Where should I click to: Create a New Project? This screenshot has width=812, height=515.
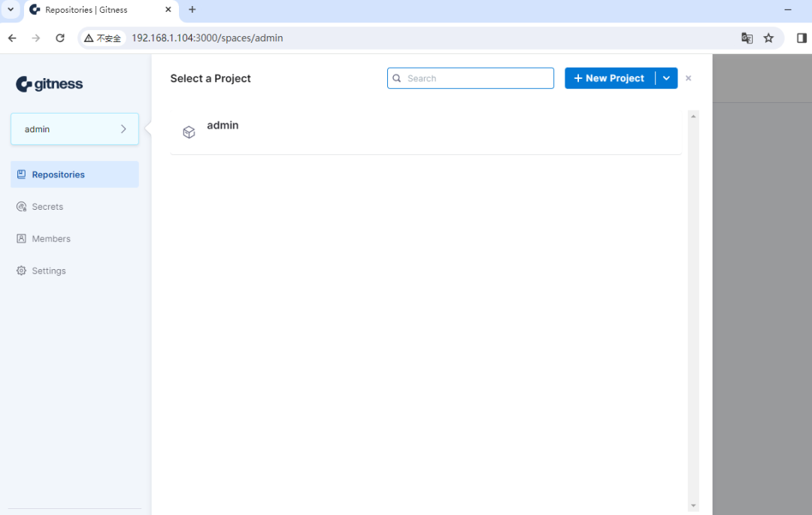click(x=610, y=78)
